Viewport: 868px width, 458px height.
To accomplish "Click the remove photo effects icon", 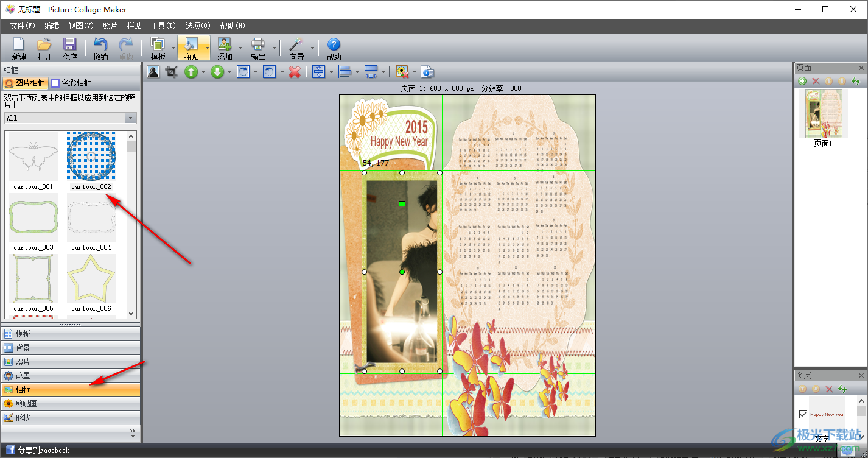I will (402, 72).
